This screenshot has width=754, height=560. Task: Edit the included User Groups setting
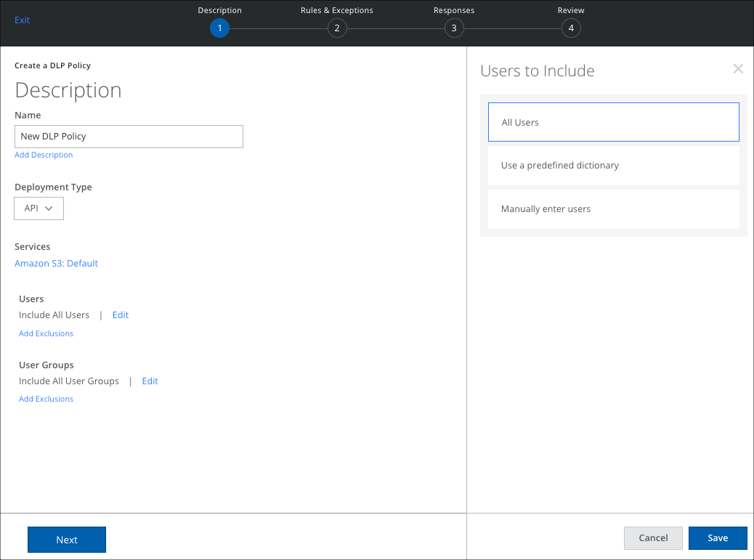tap(150, 381)
